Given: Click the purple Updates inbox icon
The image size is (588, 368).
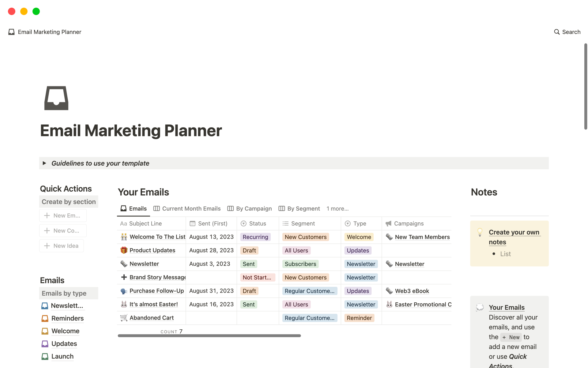Looking at the screenshot, I should 45,344.
